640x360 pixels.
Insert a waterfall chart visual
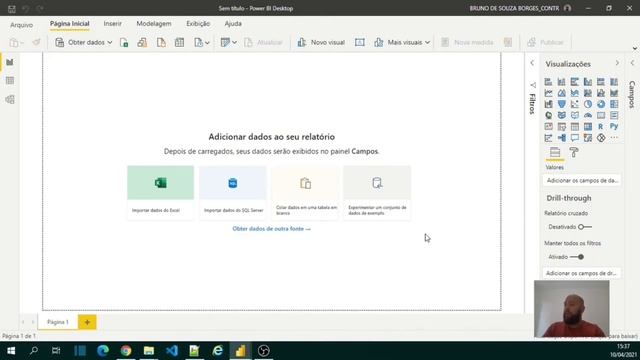click(549, 104)
